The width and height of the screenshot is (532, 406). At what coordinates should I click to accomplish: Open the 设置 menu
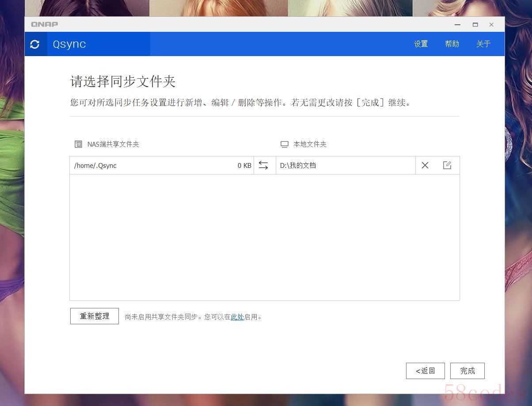[421, 44]
